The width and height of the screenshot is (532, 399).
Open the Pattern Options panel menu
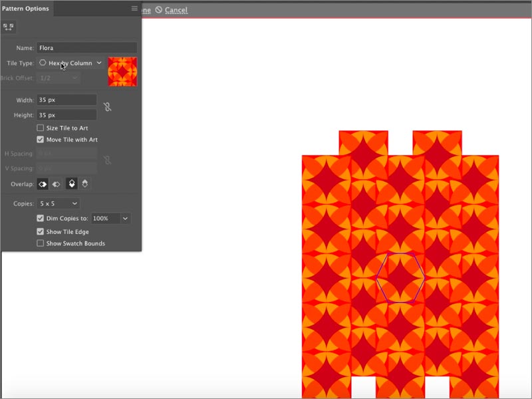(x=134, y=9)
